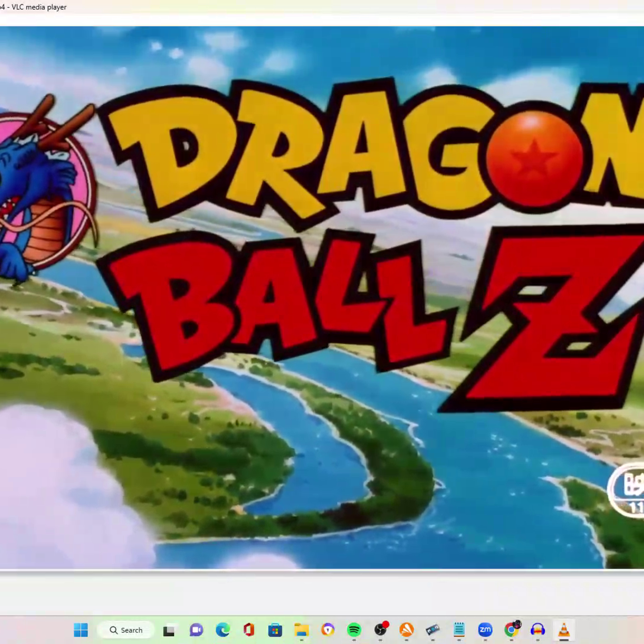The image size is (644, 644).
Task: Open Task View from the taskbar
Action: tap(169, 630)
